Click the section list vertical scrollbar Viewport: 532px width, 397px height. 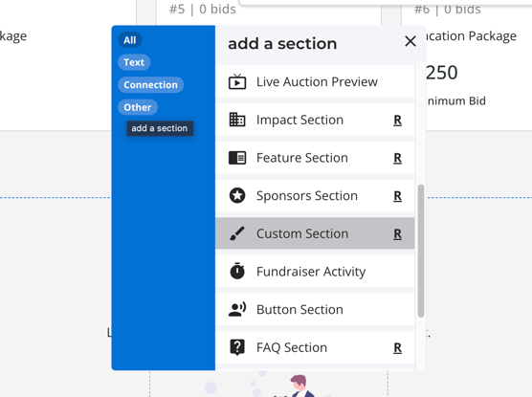(421, 251)
